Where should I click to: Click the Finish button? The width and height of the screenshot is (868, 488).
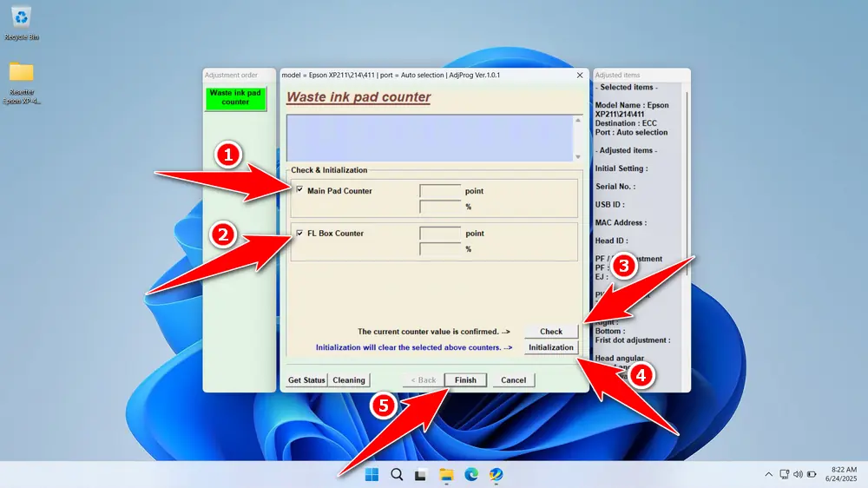click(465, 380)
